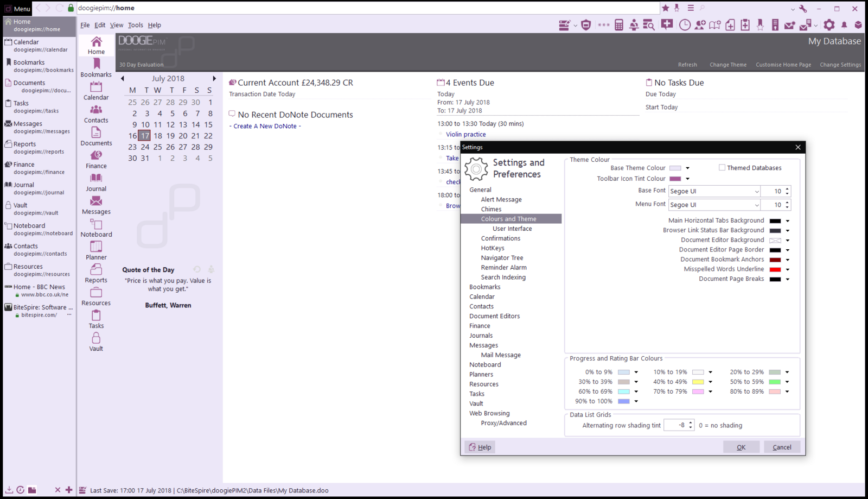The width and height of the screenshot is (868, 499).
Task: Open Misspelled Words Underline colour dropdown
Action: (788, 269)
